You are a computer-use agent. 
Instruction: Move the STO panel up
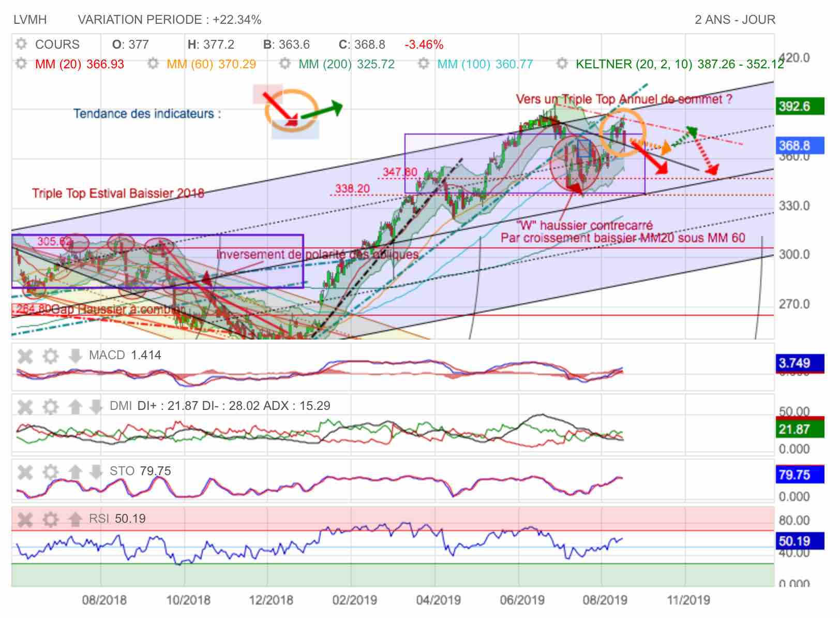[x=75, y=472]
